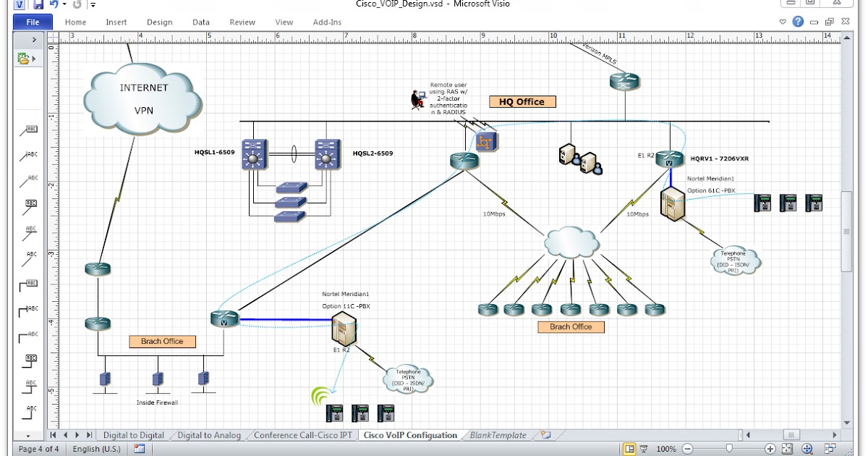Click the Switch Windows icon in status bar

click(831, 448)
